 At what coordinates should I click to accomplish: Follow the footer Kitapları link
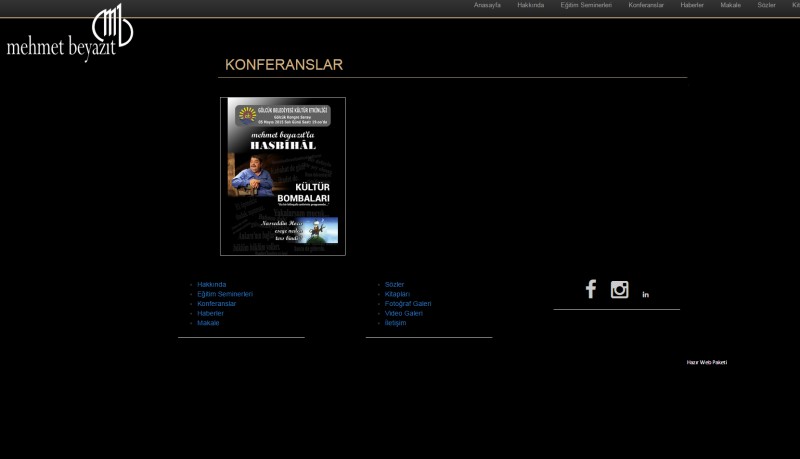397,294
